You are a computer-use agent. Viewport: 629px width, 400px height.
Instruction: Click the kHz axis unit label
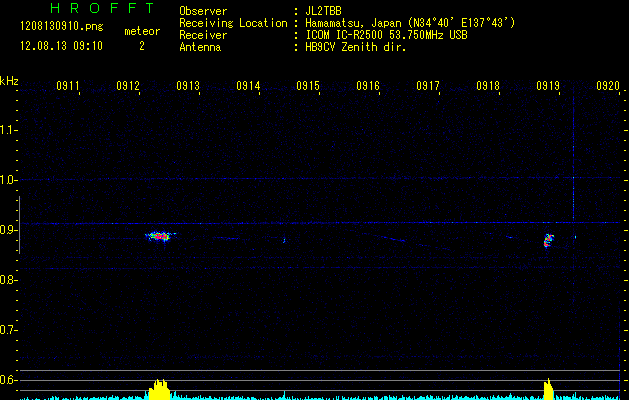9,80
